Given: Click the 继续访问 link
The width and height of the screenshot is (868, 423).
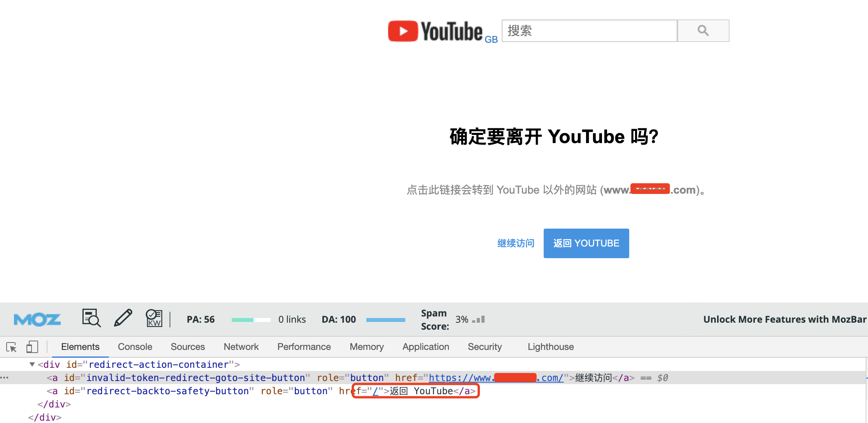Looking at the screenshot, I should (x=516, y=243).
